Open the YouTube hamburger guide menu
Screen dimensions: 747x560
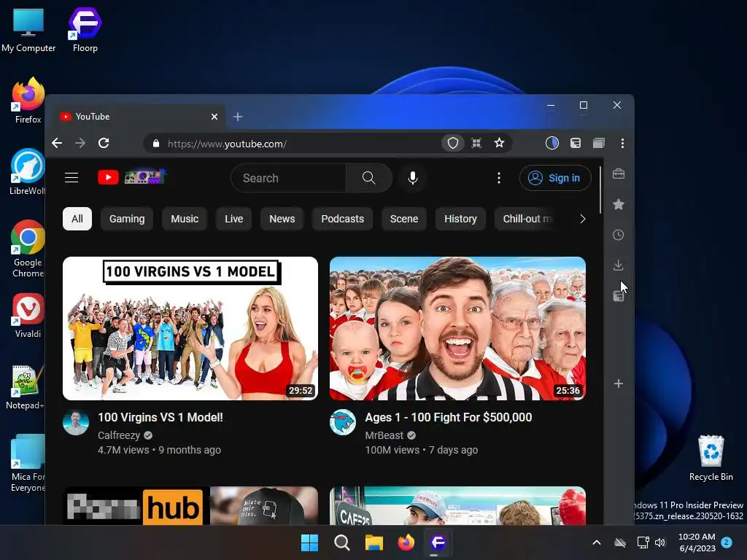point(71,178)
